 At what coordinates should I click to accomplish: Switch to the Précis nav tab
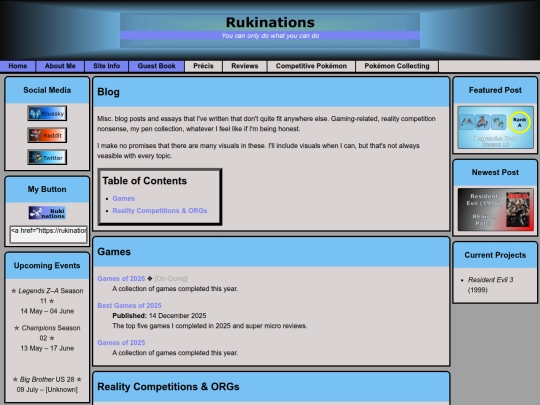coord(203,66)
